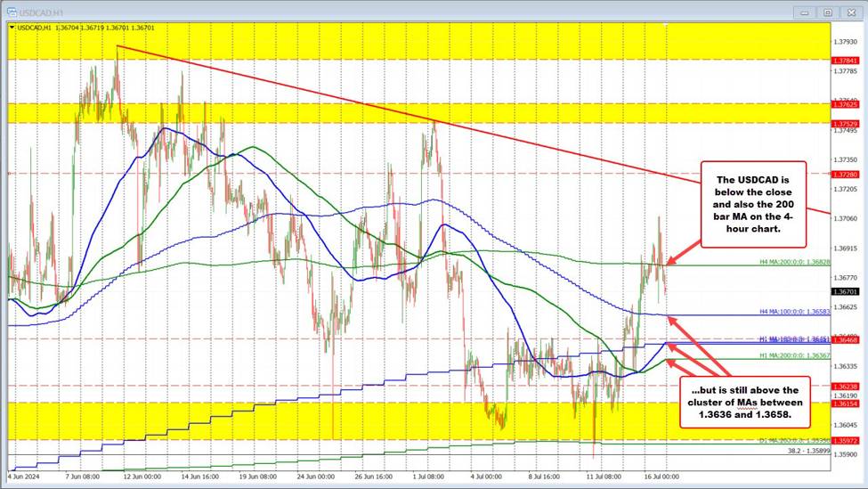Click the red price level label 1.36238

click(x=845, y=387)
